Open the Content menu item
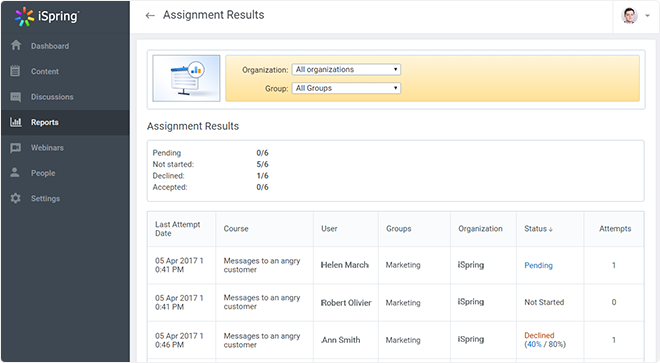The height and width of the screenshot is (363, 660). (45, 72)
